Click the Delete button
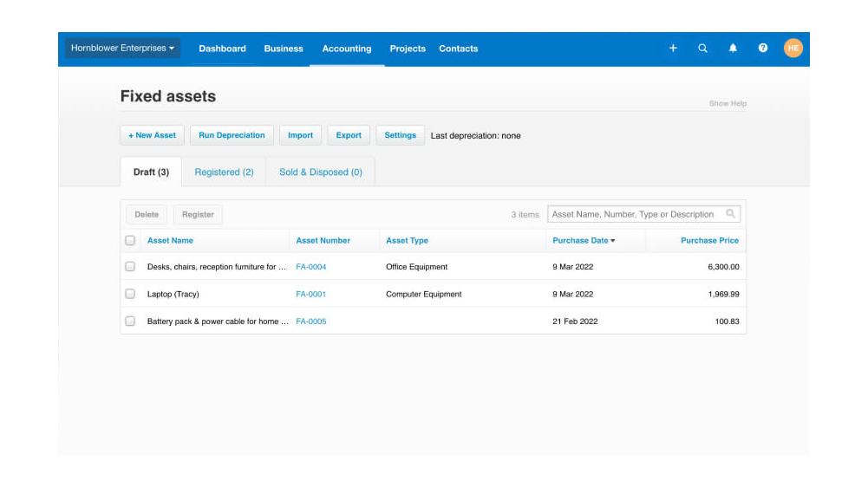 point(147,214)
